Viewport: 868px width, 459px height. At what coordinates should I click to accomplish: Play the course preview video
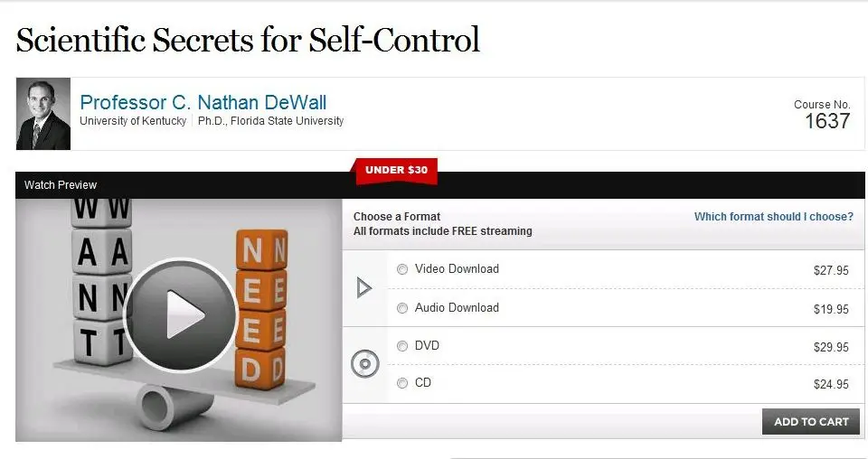[181, 314]
